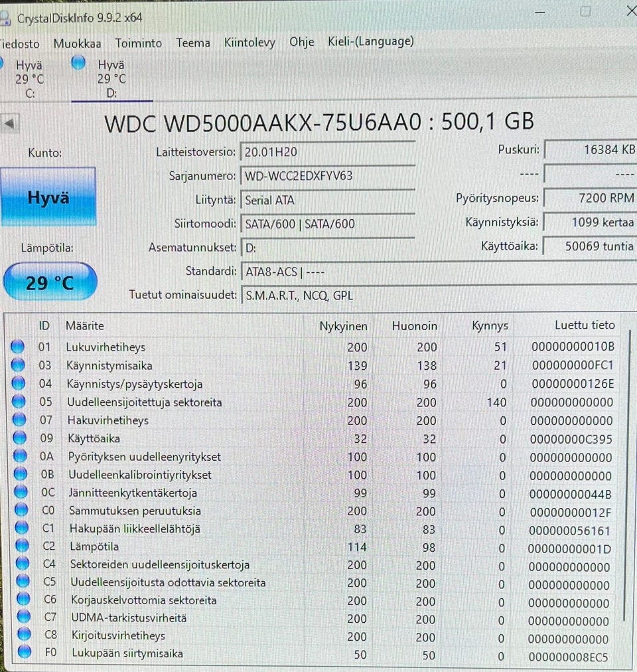Open the Ohje menu
Viewport: 637px width, 672px height.
301,42
